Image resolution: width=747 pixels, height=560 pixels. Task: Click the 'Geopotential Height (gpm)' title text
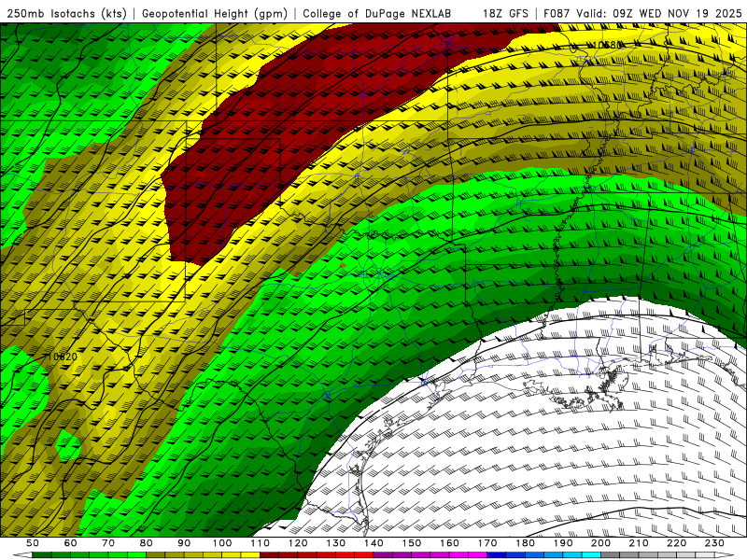tap(216, 14)
